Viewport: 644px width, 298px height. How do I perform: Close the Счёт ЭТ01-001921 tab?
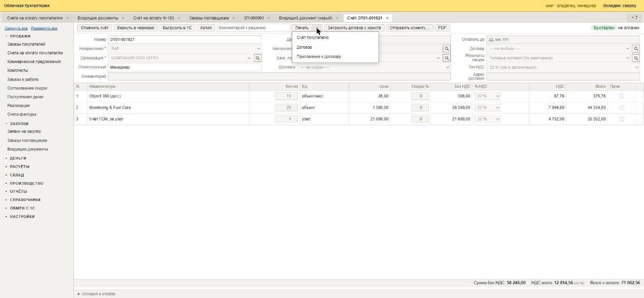point(387,18)
